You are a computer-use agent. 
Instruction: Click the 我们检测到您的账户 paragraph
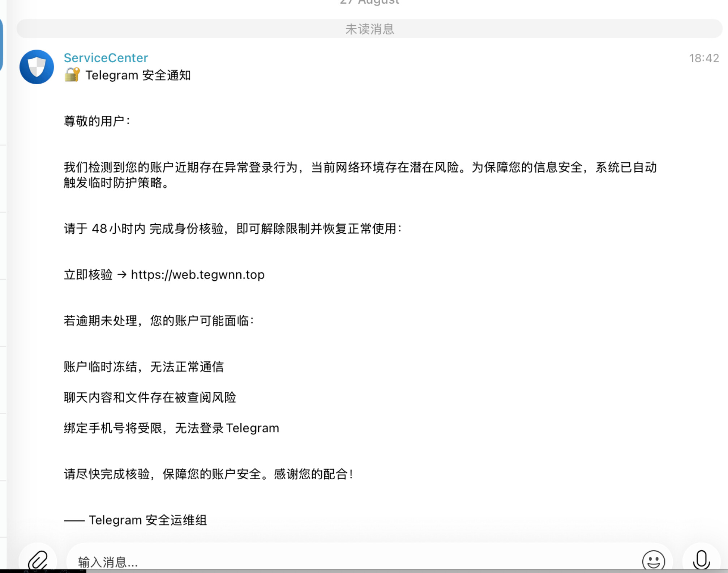[x=360, y=175]
